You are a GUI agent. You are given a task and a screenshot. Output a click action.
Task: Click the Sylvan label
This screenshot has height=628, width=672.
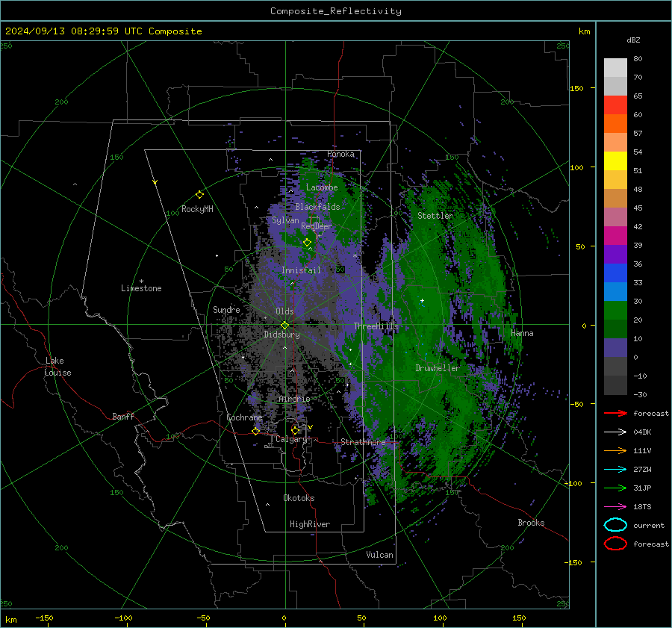tap(285, 220)
